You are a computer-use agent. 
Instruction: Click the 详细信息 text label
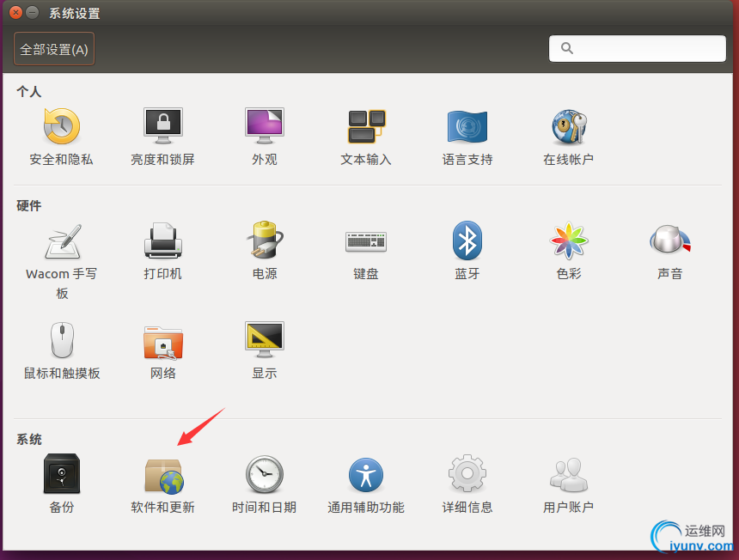[x=467, y=508]
